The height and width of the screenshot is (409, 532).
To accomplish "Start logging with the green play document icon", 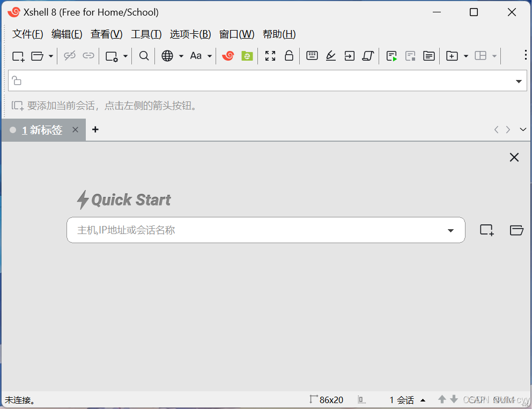I will pyautogui.click(x=391, y=56).
